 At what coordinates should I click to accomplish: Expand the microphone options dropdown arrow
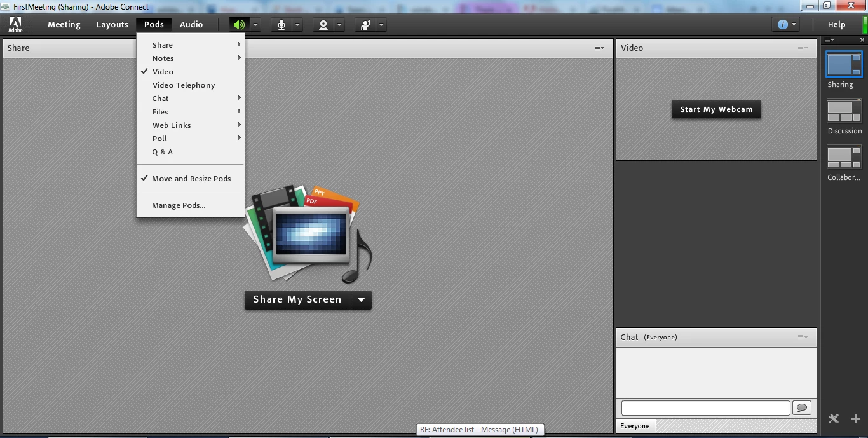click(297, 25)
